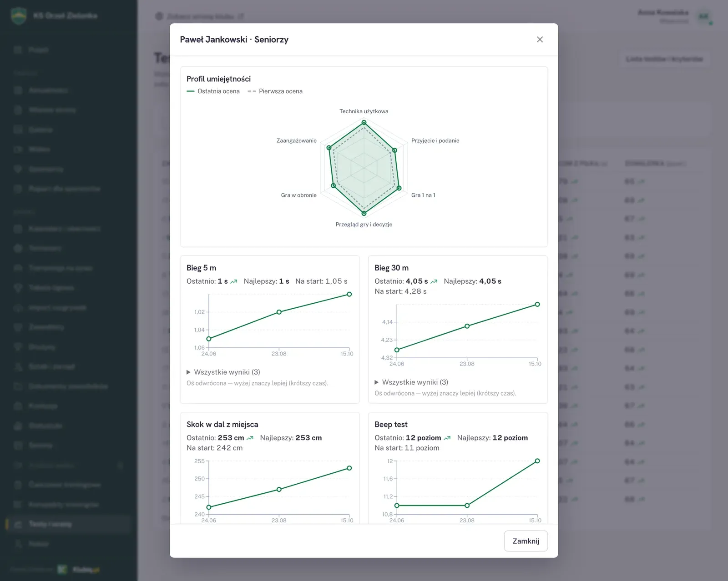Select the 15.10 point in Beep test chart
This screenshot has width=728, height=581.
(x=537, y=461)
